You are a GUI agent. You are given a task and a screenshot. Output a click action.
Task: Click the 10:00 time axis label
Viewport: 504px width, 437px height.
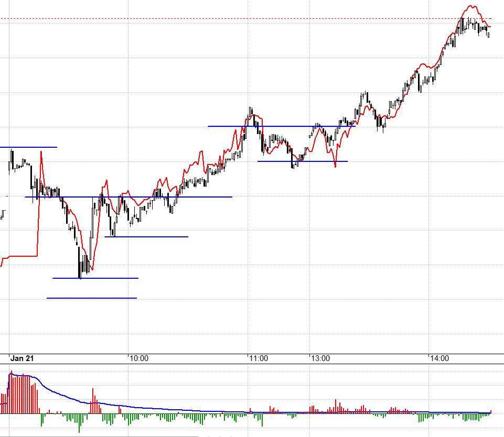coord(138,359)
